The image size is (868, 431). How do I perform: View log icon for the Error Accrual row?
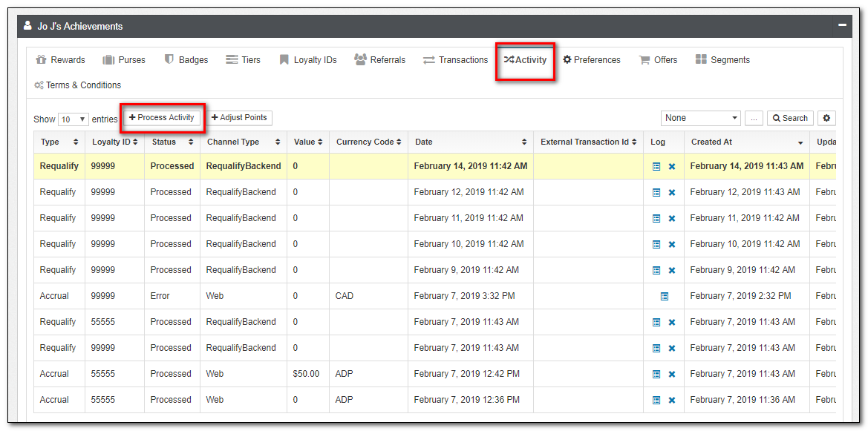[x=665, y=297]
